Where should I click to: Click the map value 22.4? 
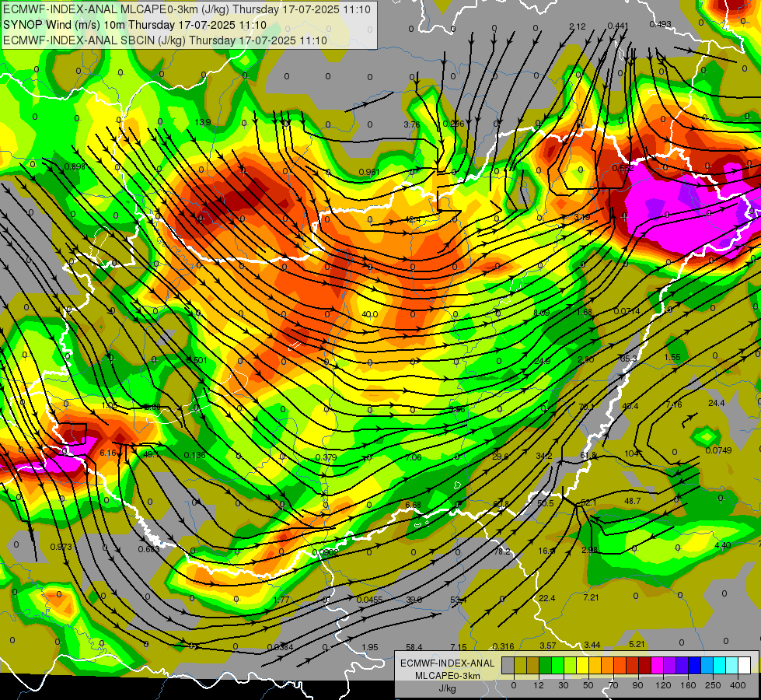547,598
